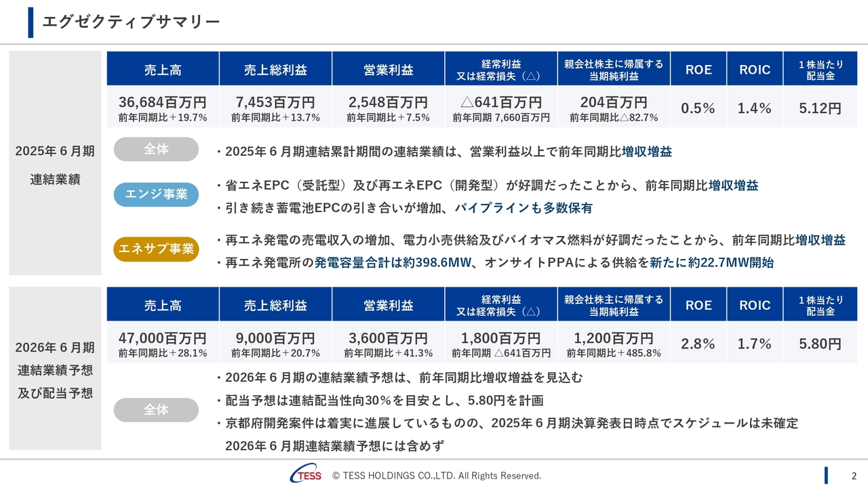Click 前年同期比＋7.5% under operating profit

coord(388,118)
